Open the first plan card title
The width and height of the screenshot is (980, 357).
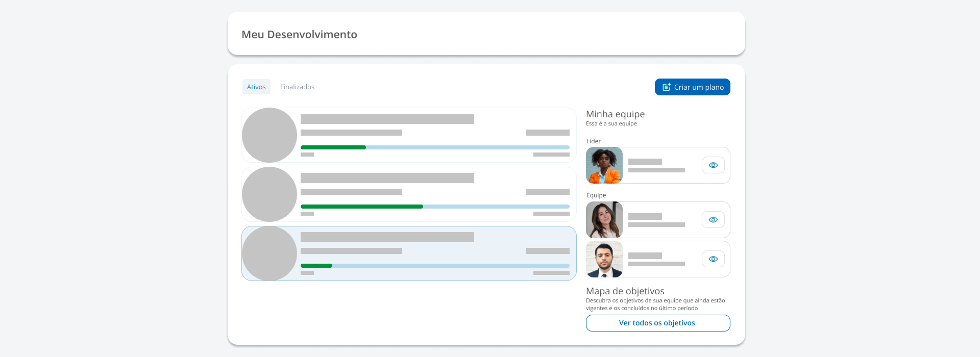(387, 119)
